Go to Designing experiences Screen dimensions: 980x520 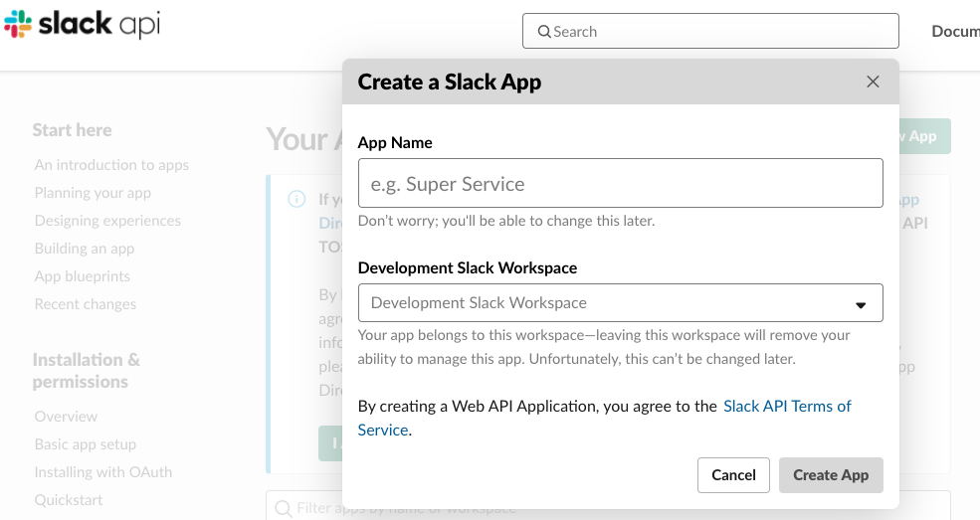pyautogui.click(x=107, y=221)
